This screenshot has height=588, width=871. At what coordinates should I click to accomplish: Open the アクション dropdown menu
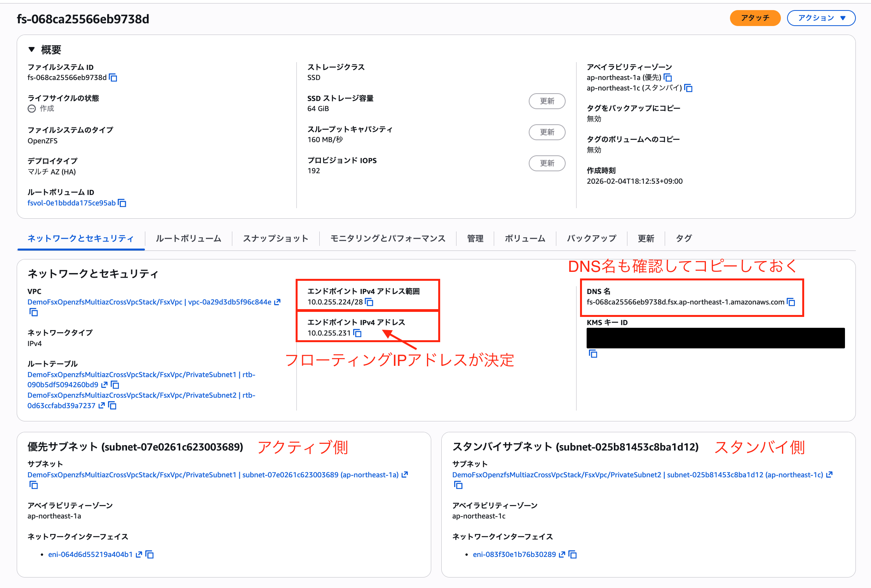click(x=821, y=18)
